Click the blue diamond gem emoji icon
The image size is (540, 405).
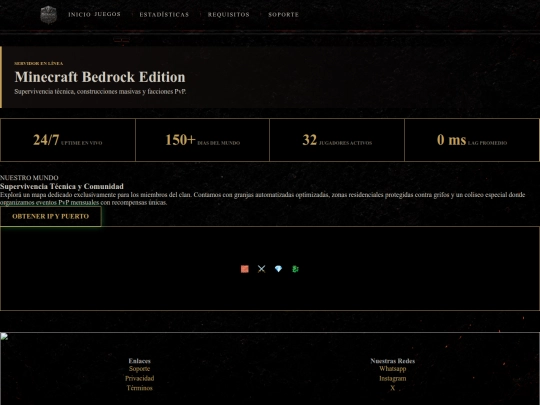[x=278, y=269]
